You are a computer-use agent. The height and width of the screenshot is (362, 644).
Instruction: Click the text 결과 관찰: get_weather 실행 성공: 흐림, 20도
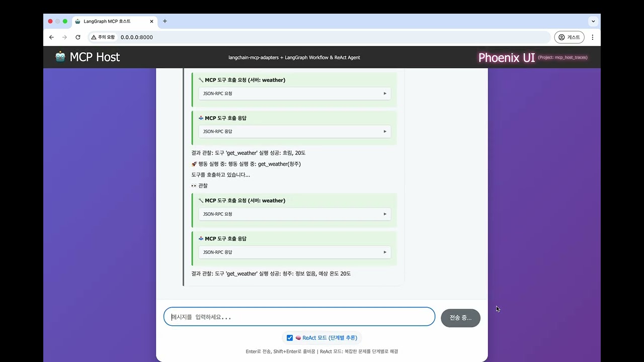pyautogui.click(x=249, y=153)
